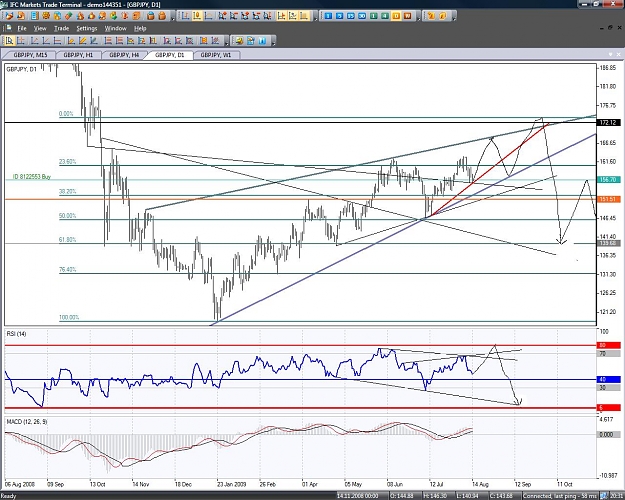Switch to H4 timeframe toolbar button
625x500 pixels.
385,16
